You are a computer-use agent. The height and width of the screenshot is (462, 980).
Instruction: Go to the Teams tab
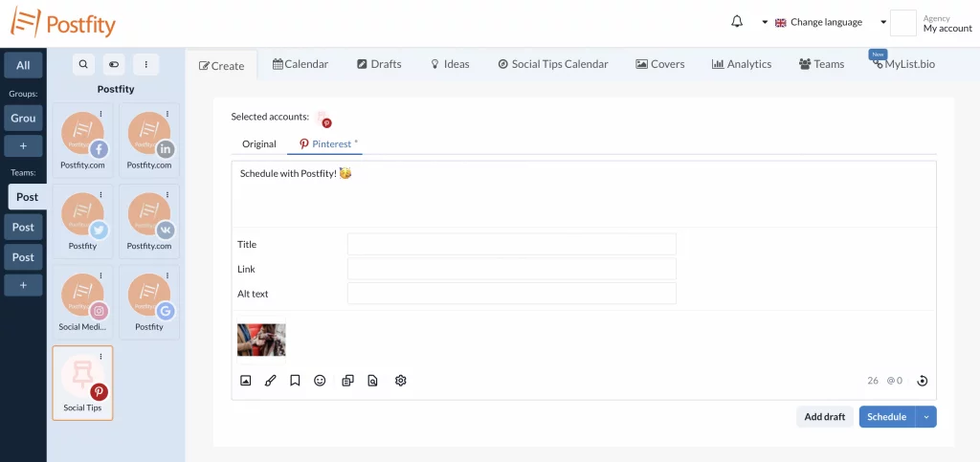[x=821, y=64]
